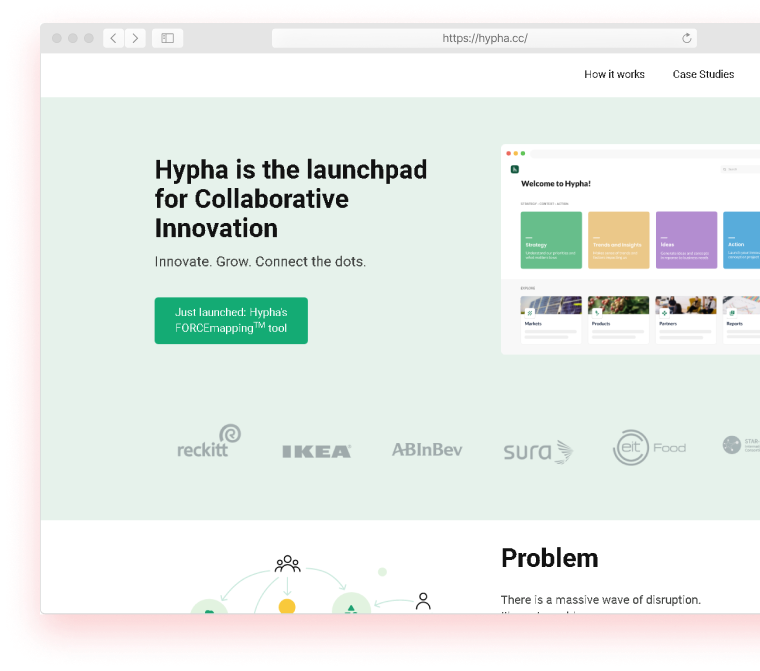Reload the page with refresh icon
Viewport: 760px width, 671px height.
[686, 38]
